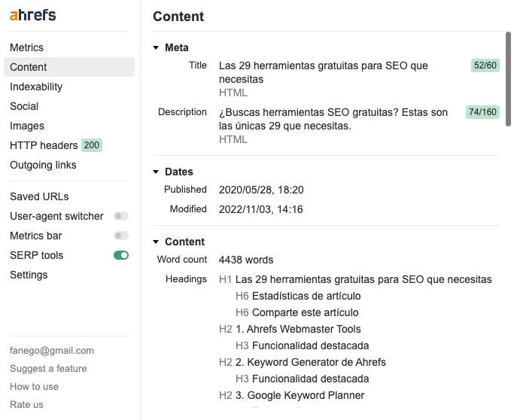Viewport: 514px width, 420px height.
Task: Click the modified date 2022/11/03, 14:16
Action: 261,209
